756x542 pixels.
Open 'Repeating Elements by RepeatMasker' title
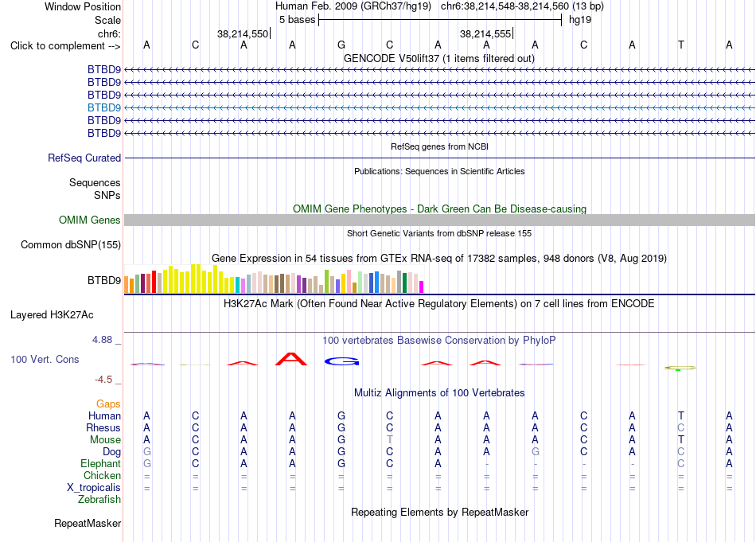pyautogui.click(x=440, y=512)
